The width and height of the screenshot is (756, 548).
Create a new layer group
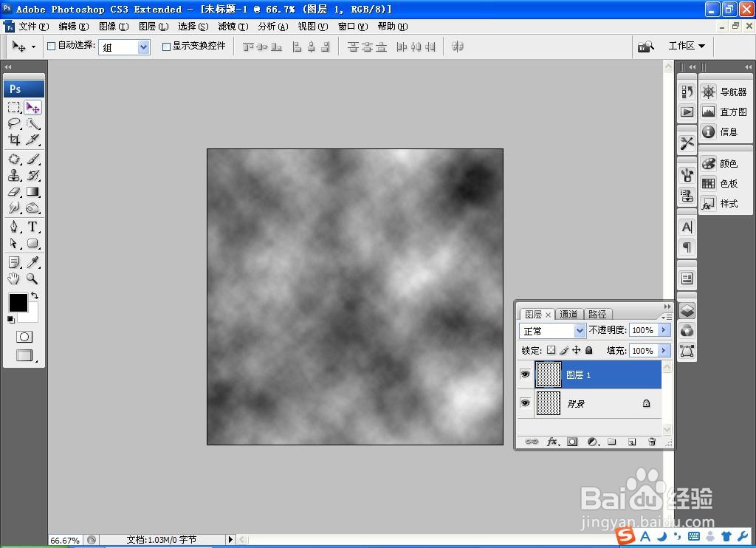pyautogui.click(x=612, y=442)
